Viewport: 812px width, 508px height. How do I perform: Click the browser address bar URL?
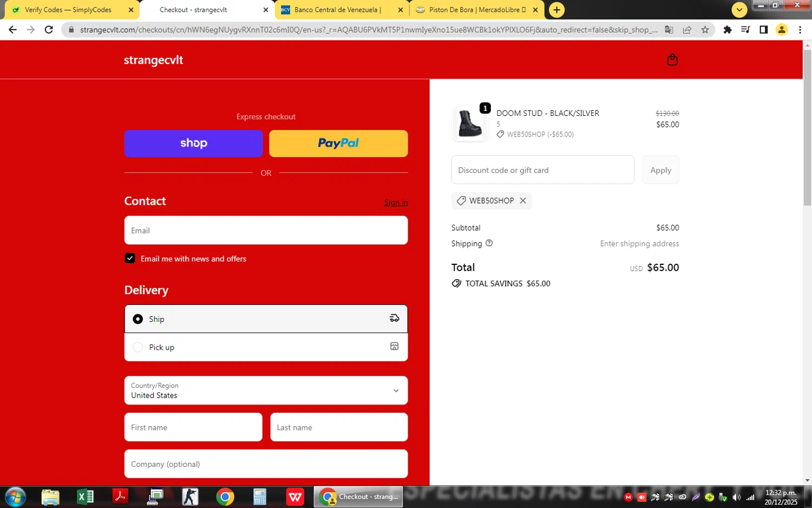(x=368, y=30)
